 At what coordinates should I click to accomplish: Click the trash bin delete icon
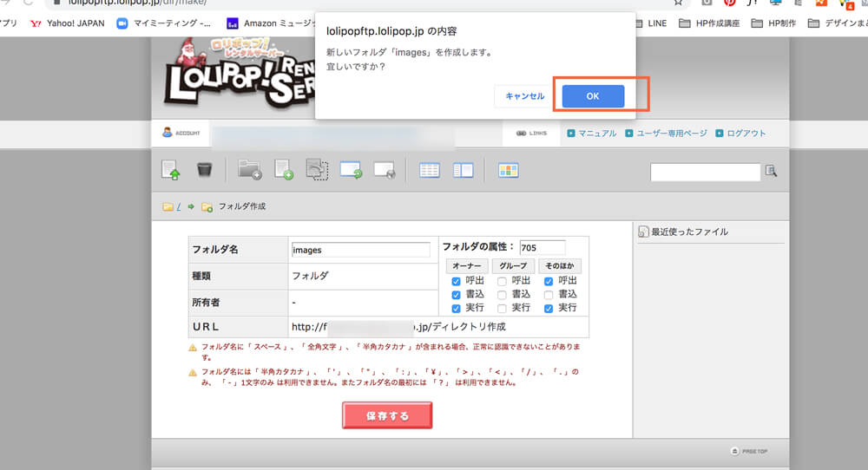[204, 169]
